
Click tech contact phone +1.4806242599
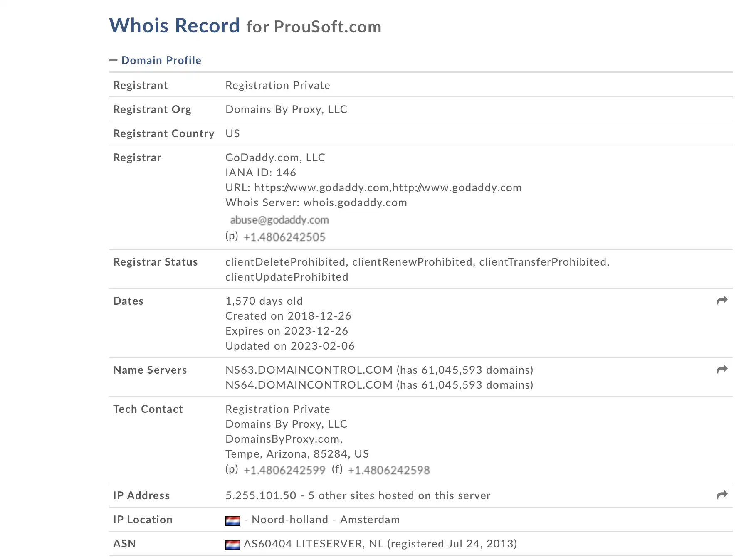tap(284, 470)
